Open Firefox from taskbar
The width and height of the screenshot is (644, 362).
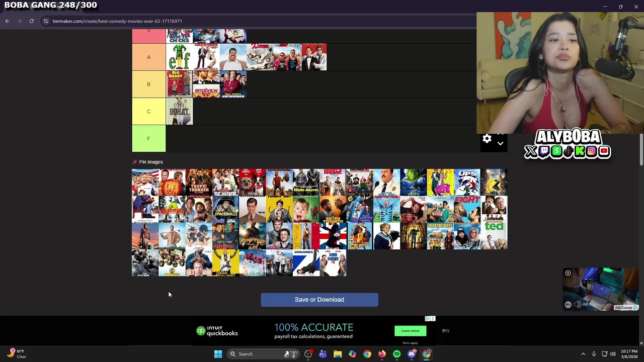pyautogui.click(x=382, y=354)
